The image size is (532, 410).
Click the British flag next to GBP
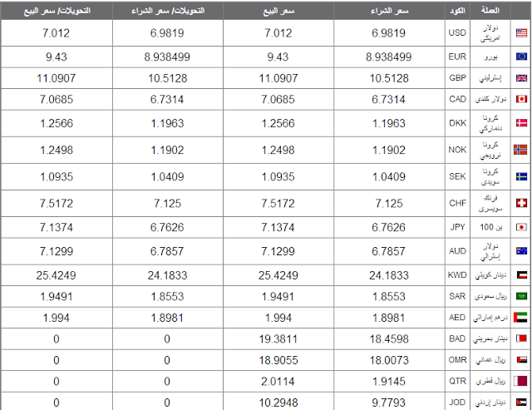pos(521,78)
